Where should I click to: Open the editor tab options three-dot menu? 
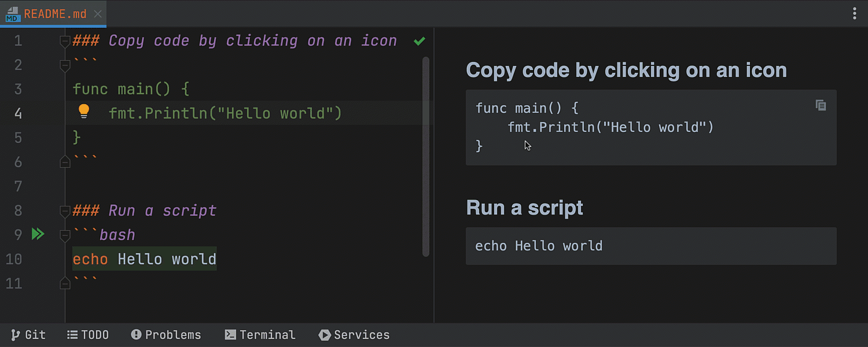(855, 13)
